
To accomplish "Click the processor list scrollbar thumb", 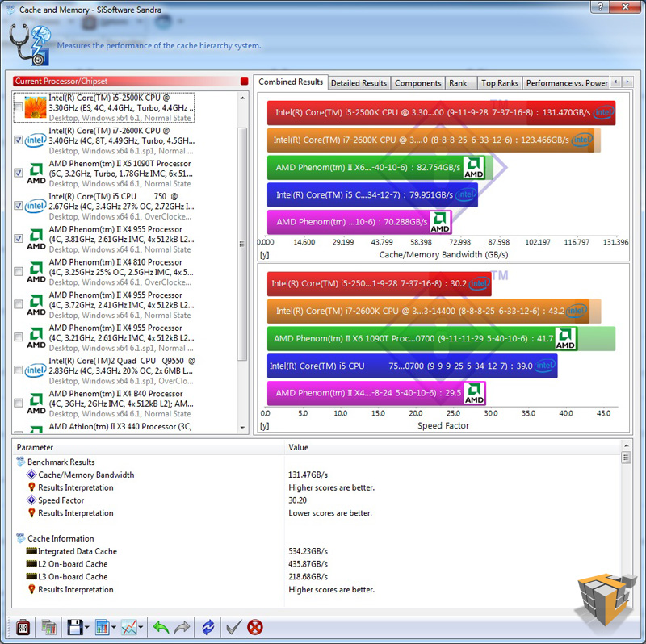I will 242,244.
